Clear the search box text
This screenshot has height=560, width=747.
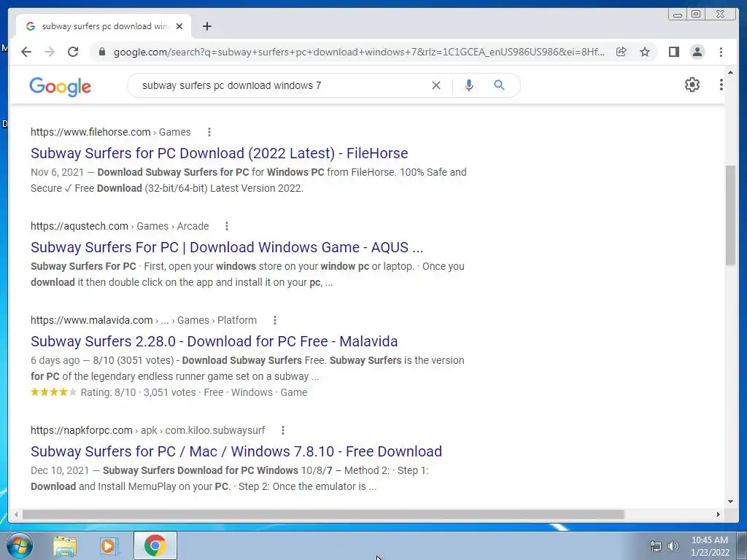point(436,85)
